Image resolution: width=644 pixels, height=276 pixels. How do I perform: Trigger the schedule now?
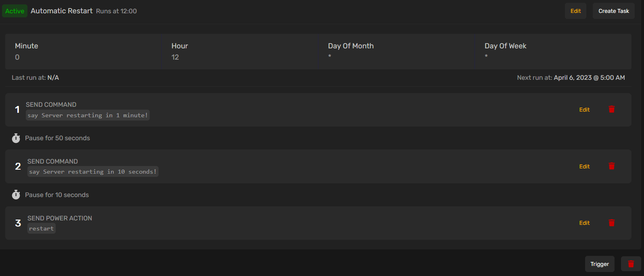(x=600, y=264)
